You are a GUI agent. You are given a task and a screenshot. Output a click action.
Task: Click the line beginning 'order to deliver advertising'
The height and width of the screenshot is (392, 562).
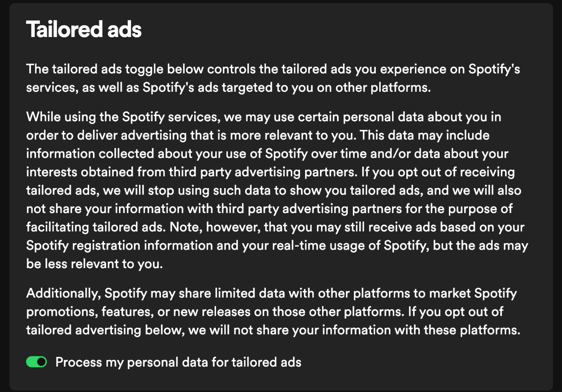pyautogui.click(x=258, y=135)
